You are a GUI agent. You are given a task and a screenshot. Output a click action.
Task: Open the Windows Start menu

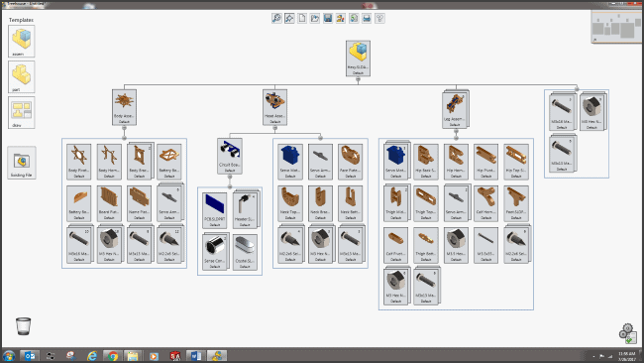click(8, 356)
